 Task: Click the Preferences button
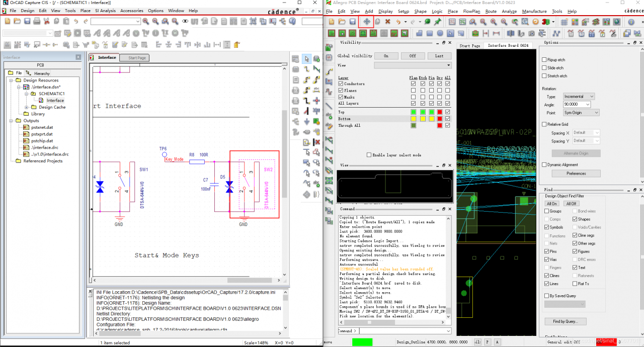pos(576,173)
